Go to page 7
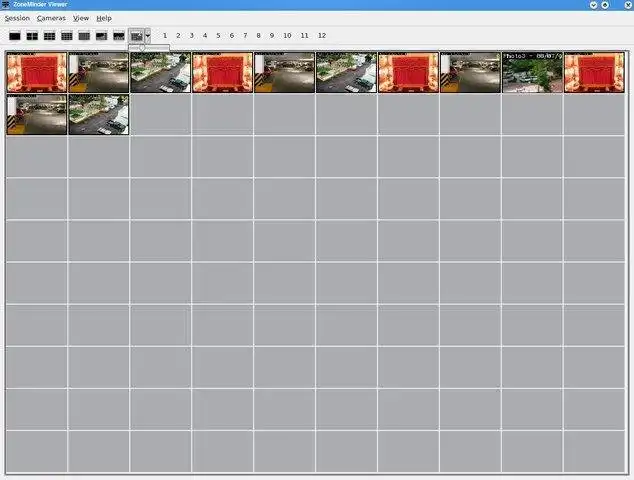The height and width of the screenshot is (480, 634). [245, 36]
